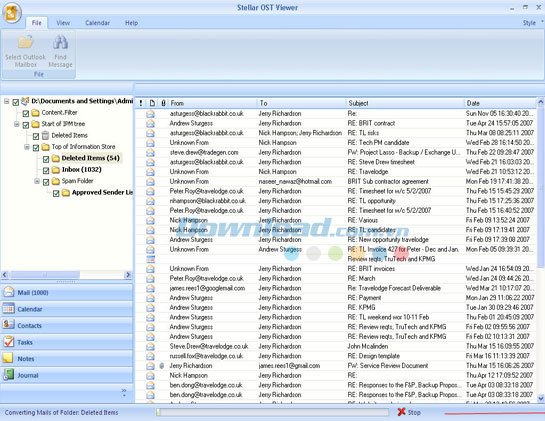This screenshot has height=421, width=545.
Task: Click the attachment paperclip column header
Action: 163,103
